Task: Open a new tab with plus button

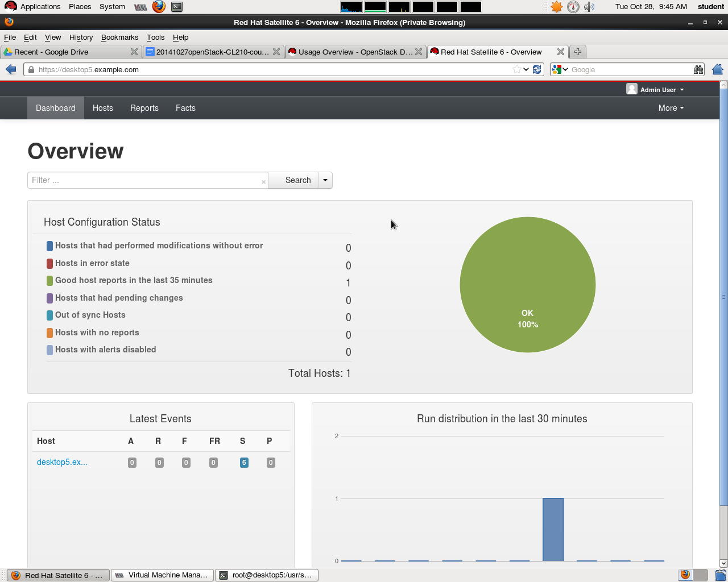Action: 578,52
